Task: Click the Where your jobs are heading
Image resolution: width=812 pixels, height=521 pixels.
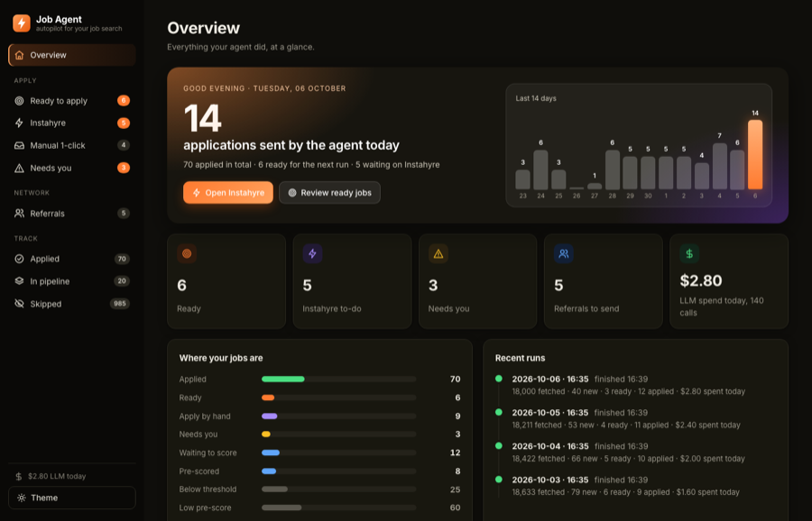Action: click(221, 358)
